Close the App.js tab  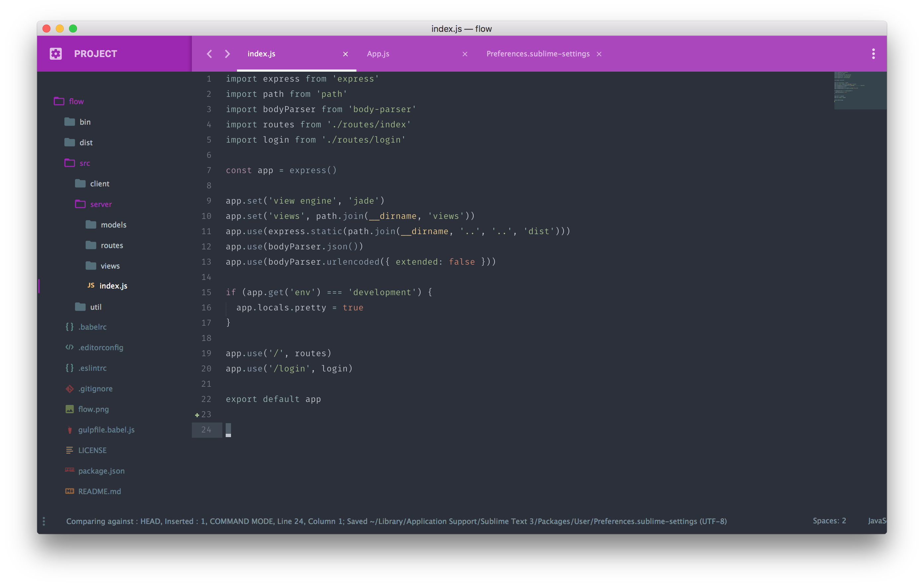pyautogui.click(x=465, y=54)
